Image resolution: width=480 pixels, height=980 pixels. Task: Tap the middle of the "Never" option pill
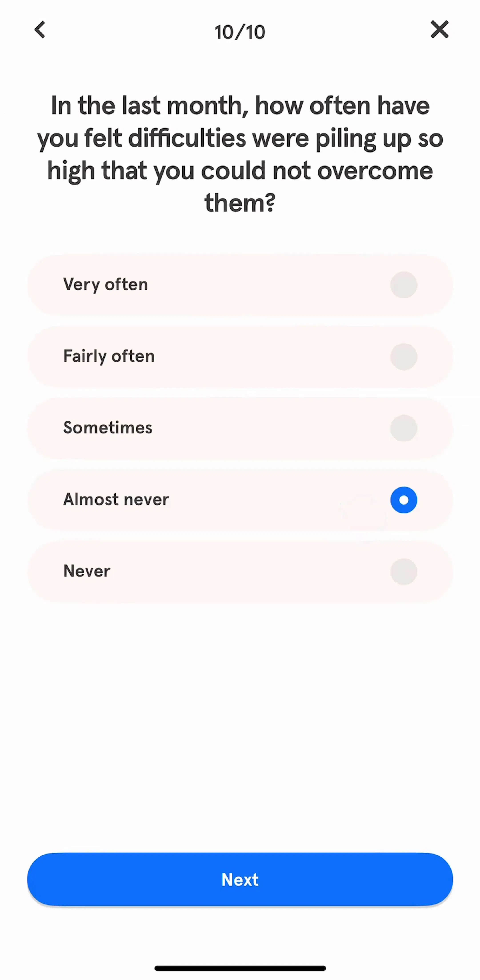tap(240, 571)
